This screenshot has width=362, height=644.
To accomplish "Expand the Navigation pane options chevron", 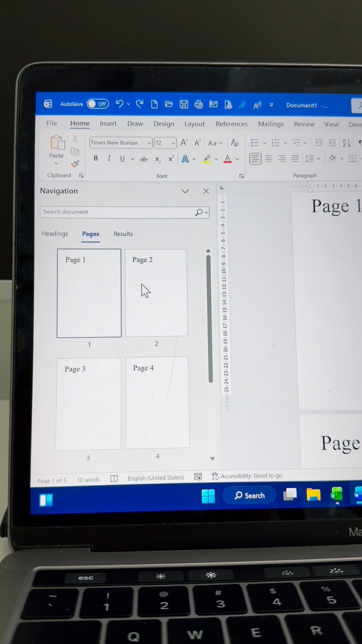I will click(x=185, y=191).
